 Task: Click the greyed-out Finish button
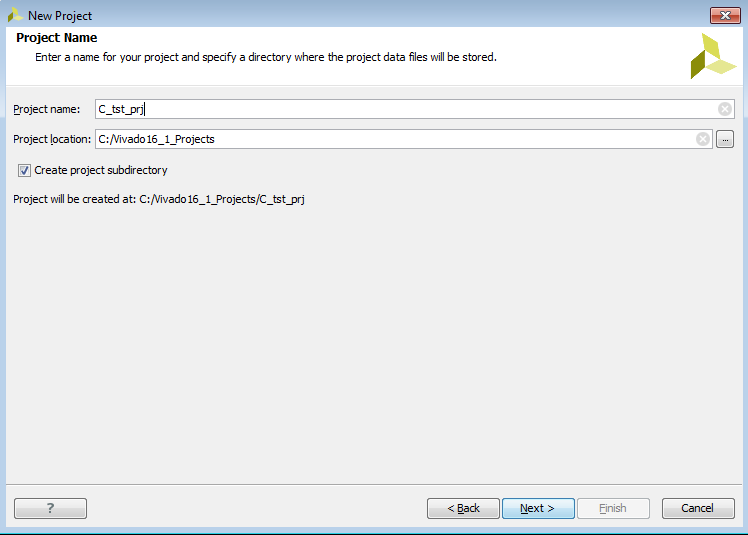point(612,508)
